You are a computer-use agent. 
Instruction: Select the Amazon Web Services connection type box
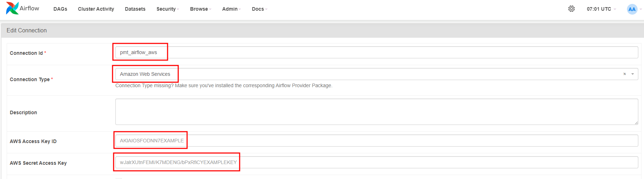(377, 74)
